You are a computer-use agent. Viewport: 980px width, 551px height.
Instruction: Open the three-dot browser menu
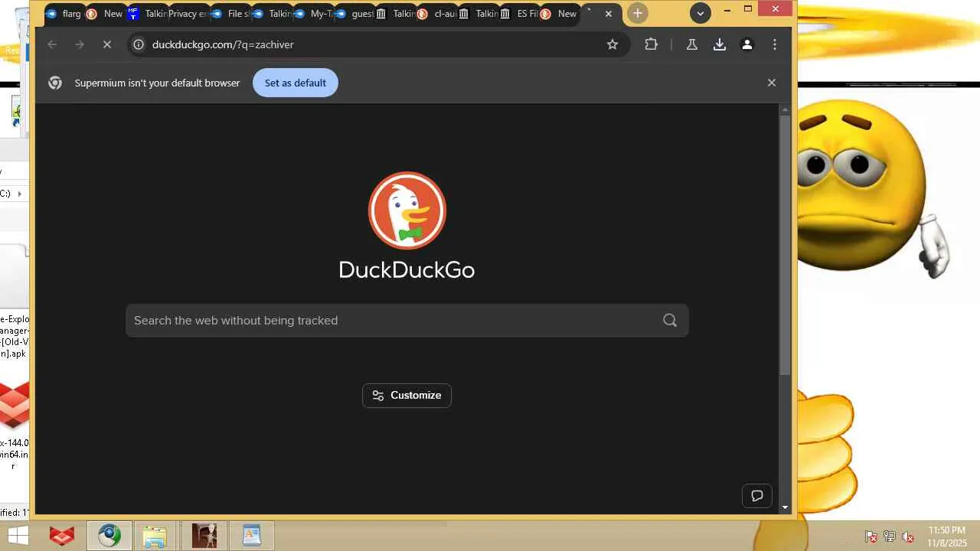pyautogui.click(x=775, y=44)
